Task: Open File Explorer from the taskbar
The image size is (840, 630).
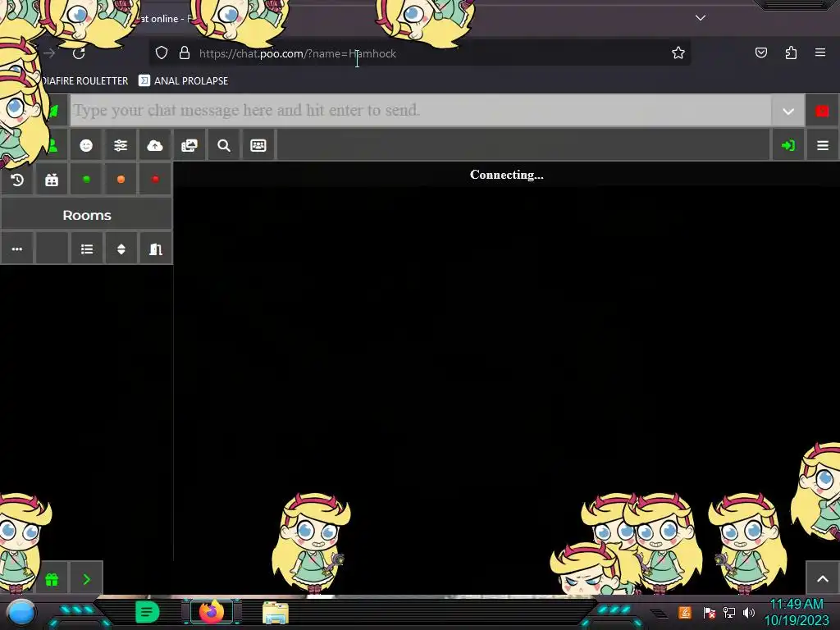Action: click(x=276, y=613)
